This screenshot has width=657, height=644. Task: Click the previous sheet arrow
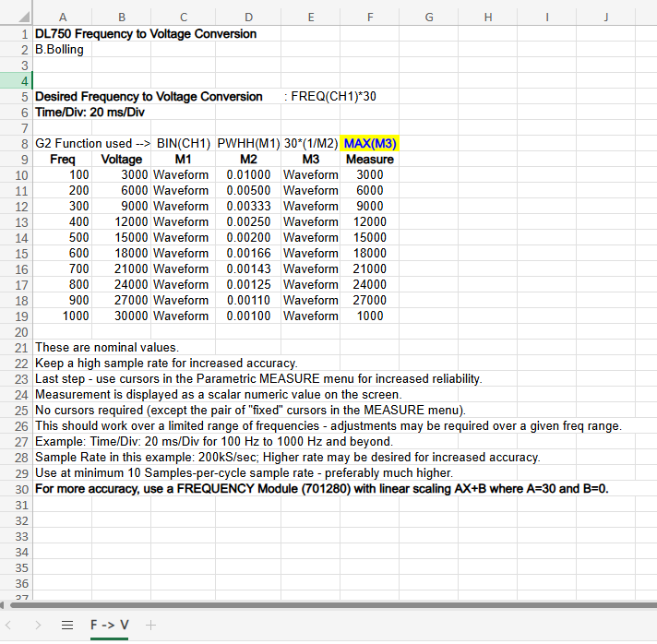[13, 625]
